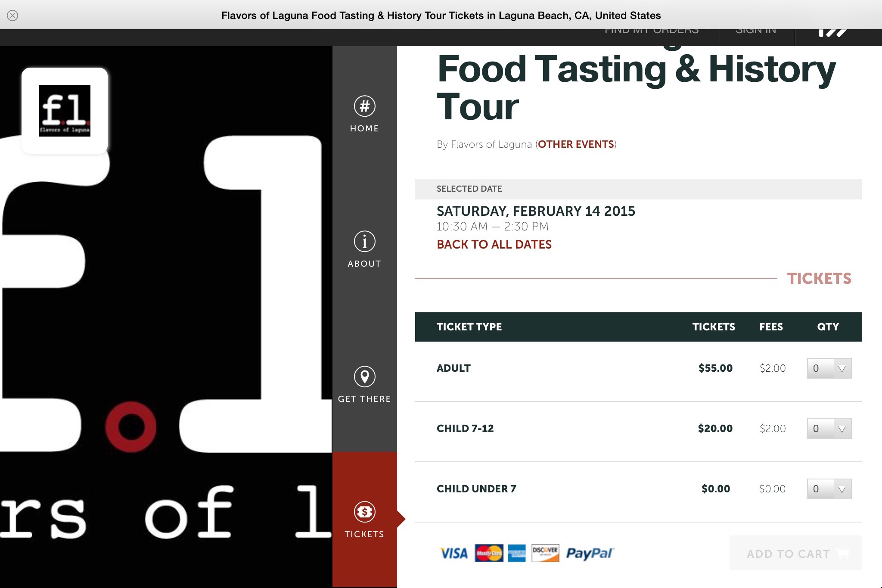Screen dimensions: 882x588
Task: Close the browser overlay with X icon
Action: tap(12, 16)
